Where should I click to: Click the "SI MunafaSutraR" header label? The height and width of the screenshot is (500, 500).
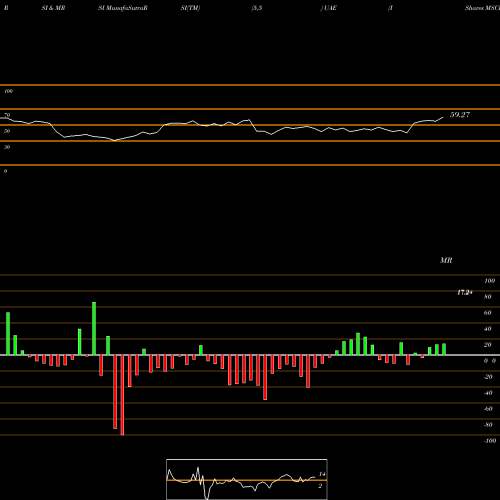tap(123, 8)
